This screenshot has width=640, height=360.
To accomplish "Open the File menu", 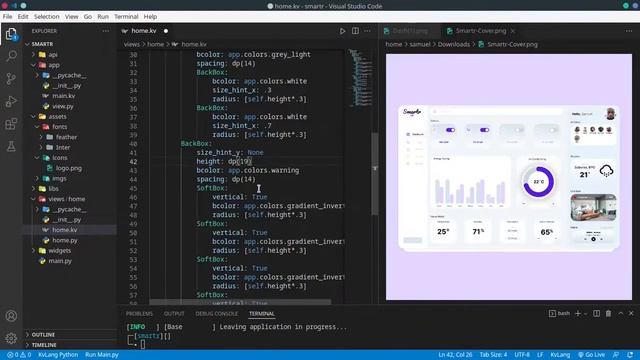I will (7, 17).
